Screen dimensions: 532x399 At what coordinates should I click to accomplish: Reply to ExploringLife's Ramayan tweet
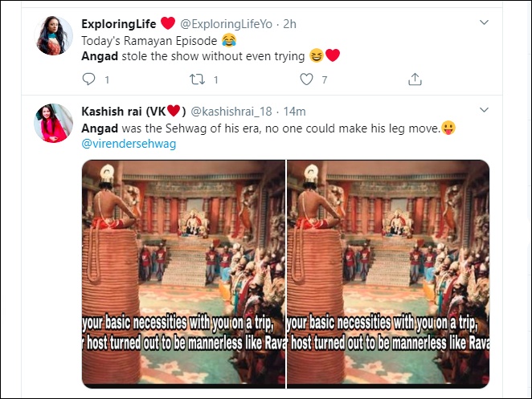coord(89,79)
